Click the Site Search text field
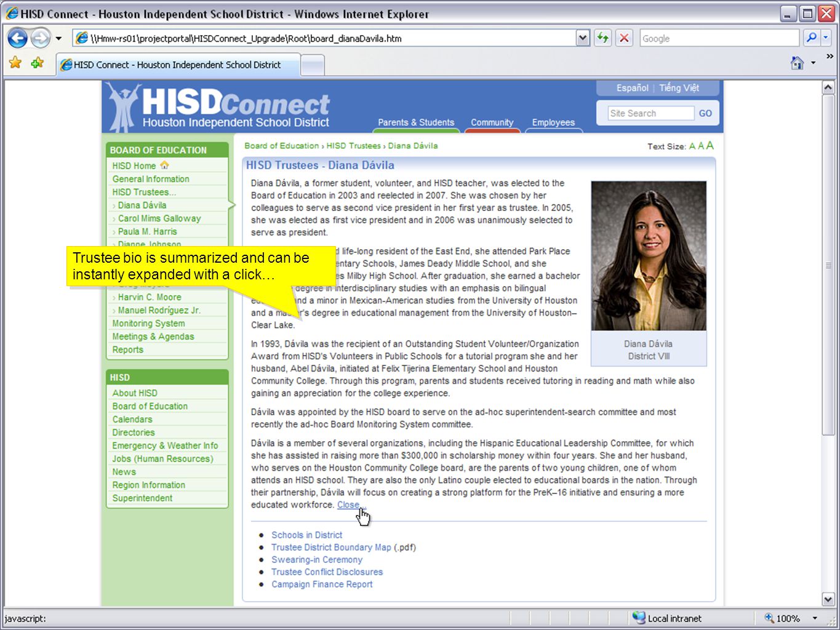The image size is (840, 630). [650, 113]
